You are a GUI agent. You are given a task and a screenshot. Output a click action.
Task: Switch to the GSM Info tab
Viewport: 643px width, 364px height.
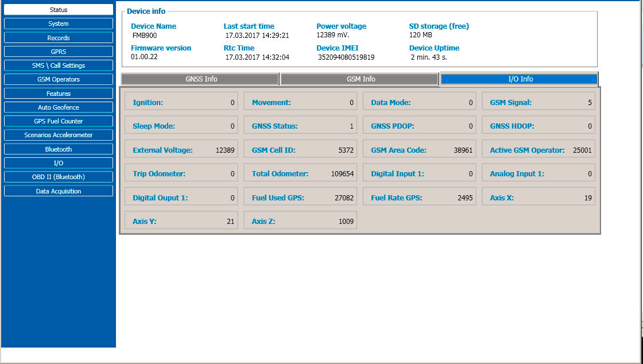[x=360, y=79]
